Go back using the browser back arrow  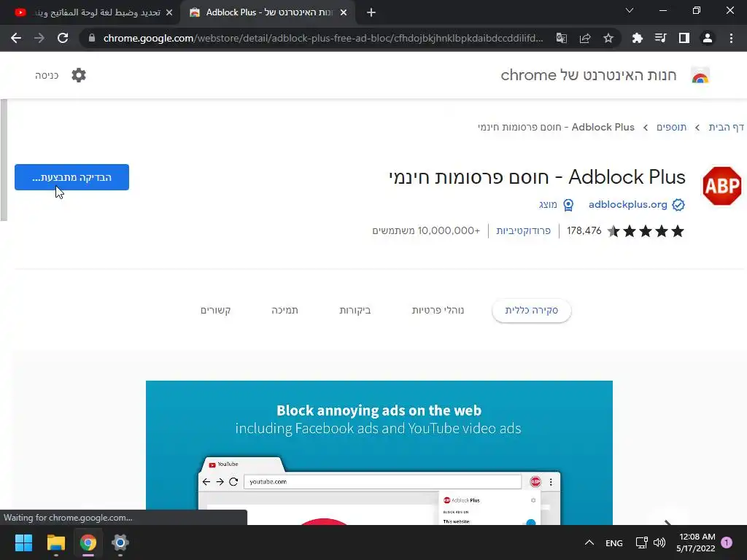click(x=16, y=38)
